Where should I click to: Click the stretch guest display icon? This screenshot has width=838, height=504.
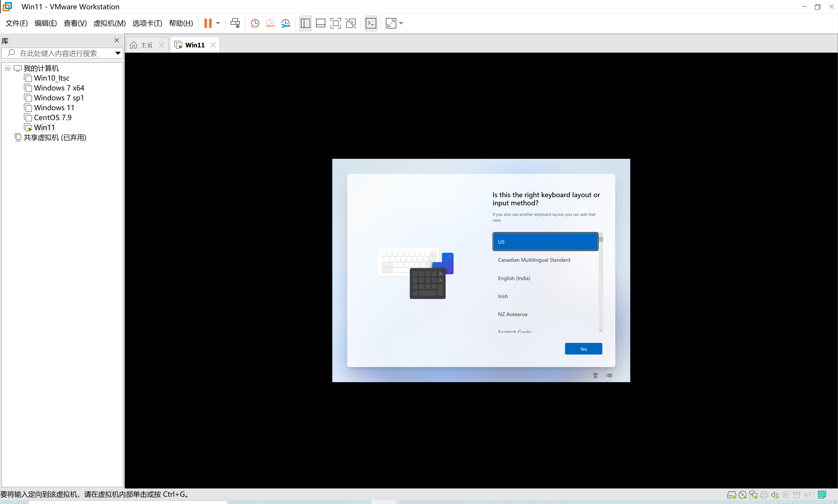tap(391, 23)
